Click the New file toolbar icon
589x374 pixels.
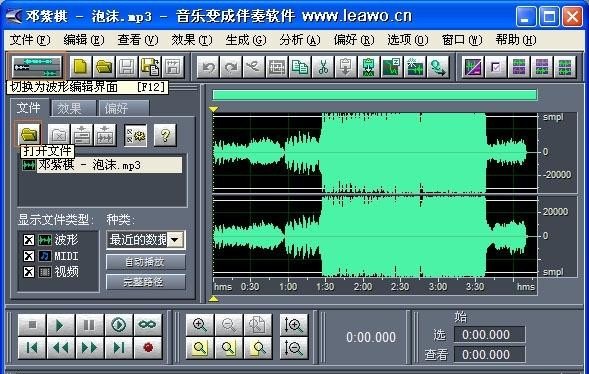[80, 67]
